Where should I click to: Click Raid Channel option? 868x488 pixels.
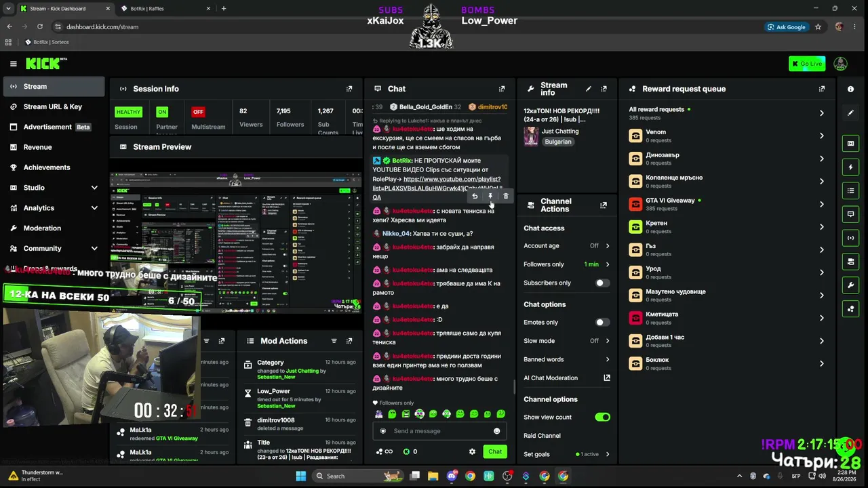pos(542,436)
